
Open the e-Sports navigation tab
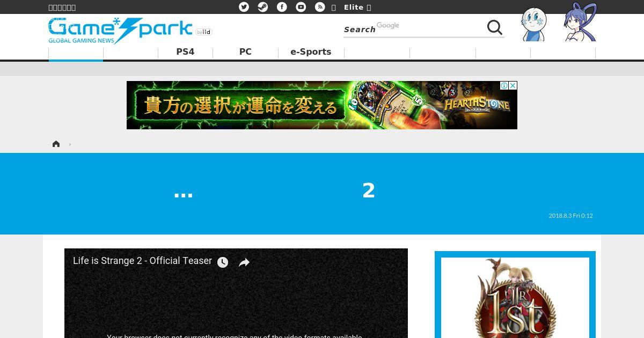tap(311, 52)
